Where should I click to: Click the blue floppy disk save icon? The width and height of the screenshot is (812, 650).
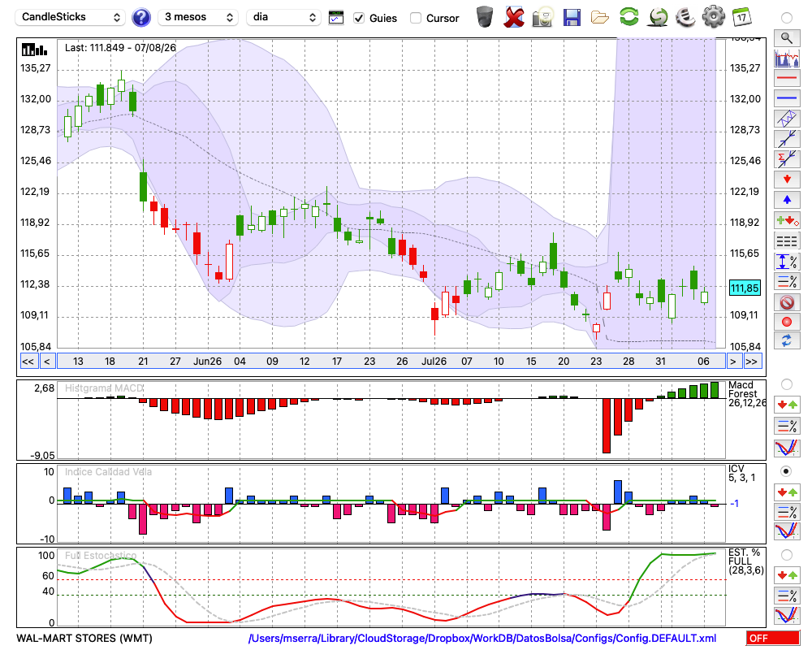[572, 18]
